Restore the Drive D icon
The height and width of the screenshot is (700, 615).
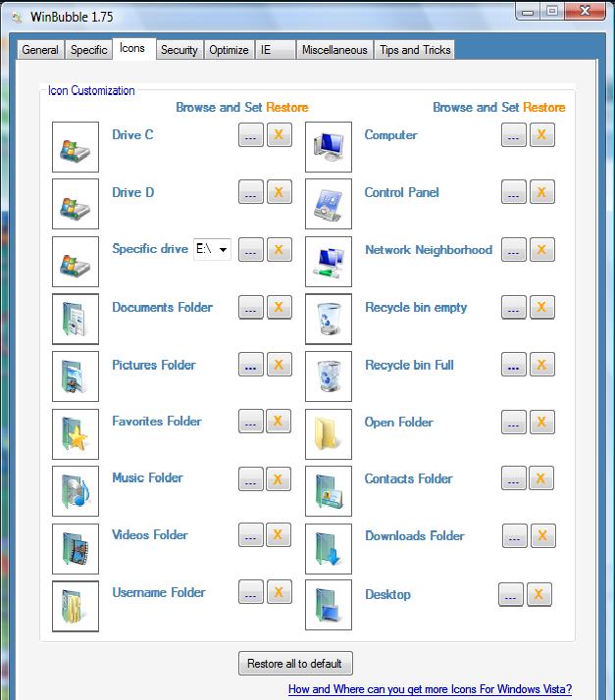[280, 192]
